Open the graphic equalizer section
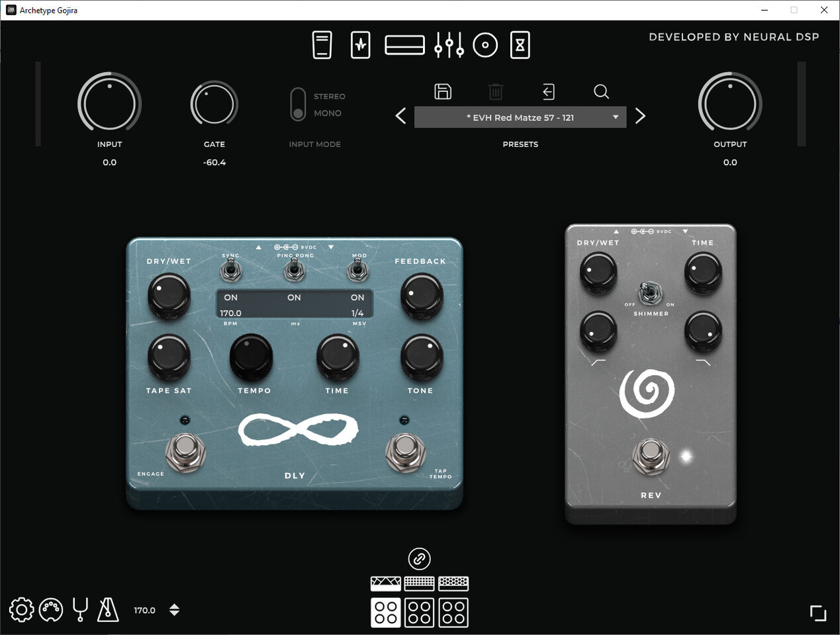The height and width of the screenshot is (635, 840). point(449,45)
